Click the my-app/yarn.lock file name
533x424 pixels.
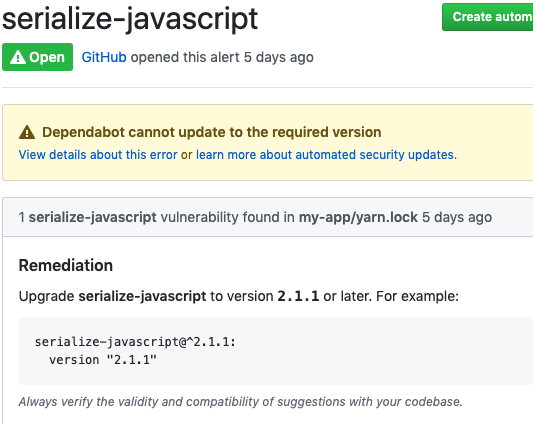358,217
